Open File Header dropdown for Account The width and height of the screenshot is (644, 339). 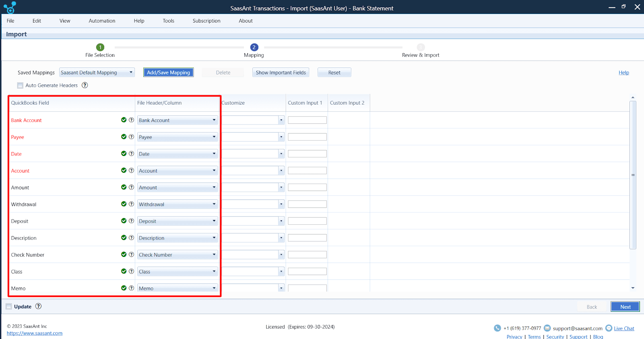tap(178, 171)
